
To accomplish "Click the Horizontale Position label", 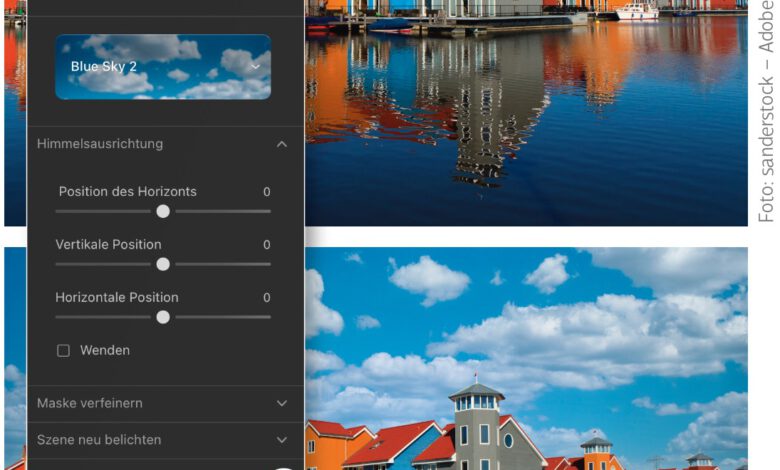I will (117, 298).
